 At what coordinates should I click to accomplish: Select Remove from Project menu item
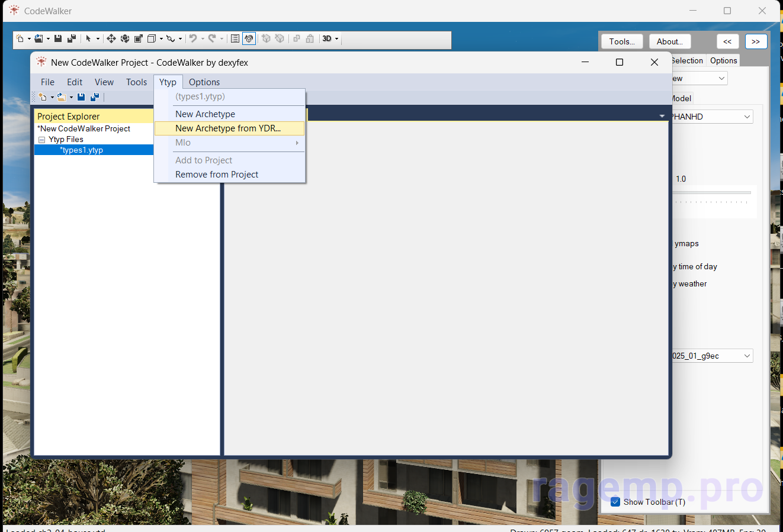(217, 175)
